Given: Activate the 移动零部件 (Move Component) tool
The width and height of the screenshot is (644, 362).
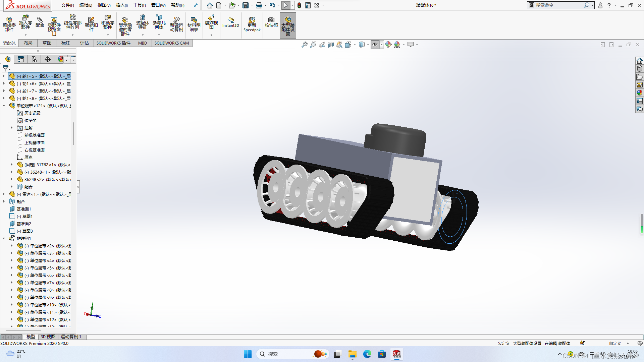Looking at the screenshot, I should pyautogui.click(x=108, y=23).
